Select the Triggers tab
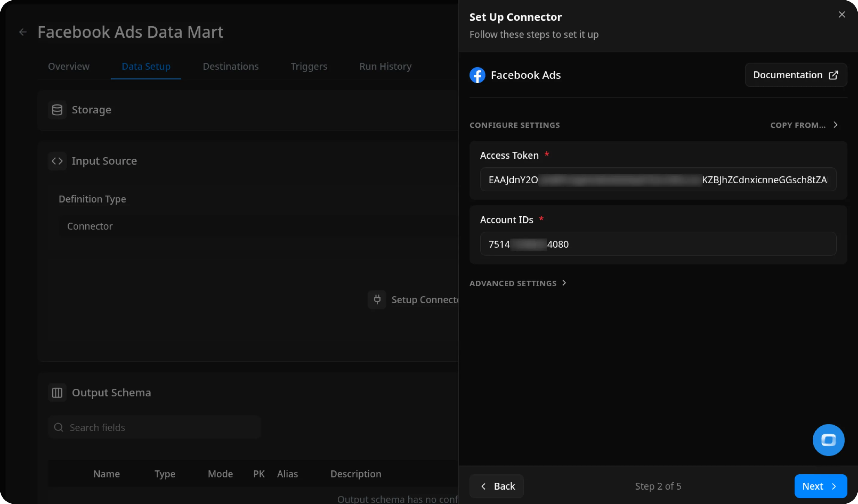 [x=309, y=66]
